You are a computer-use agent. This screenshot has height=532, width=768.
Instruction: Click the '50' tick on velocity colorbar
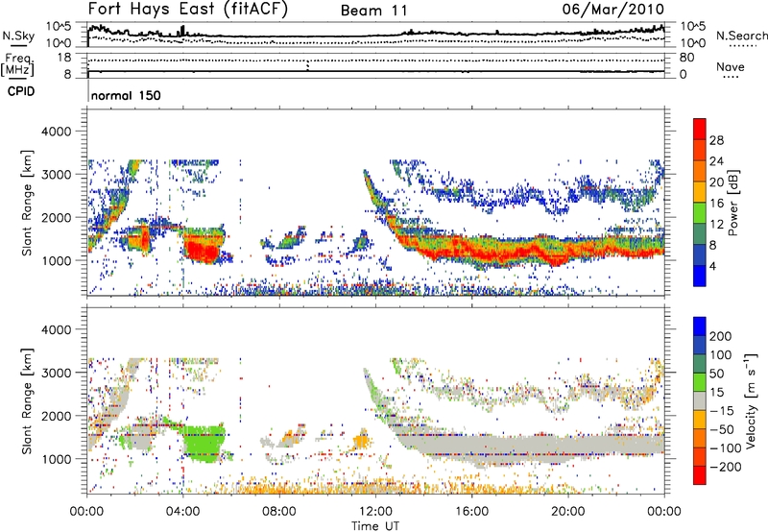(x=716, y=374)
